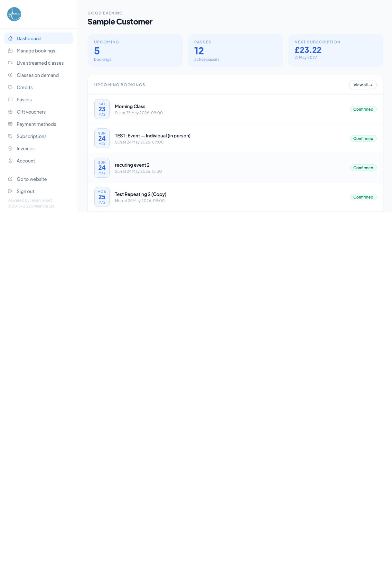This screenshot has height=566, width=392.
Task: Click the round logo in the sidebar
Action: 14,14
